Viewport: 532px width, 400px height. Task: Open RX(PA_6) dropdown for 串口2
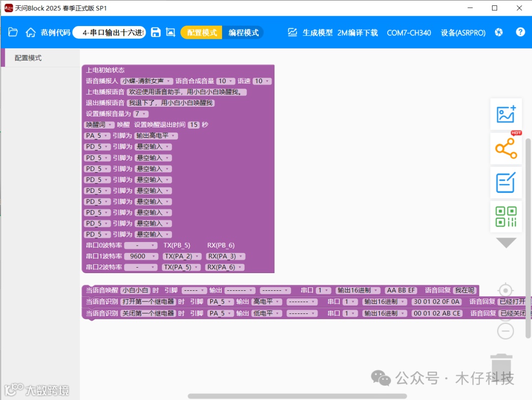225,267
